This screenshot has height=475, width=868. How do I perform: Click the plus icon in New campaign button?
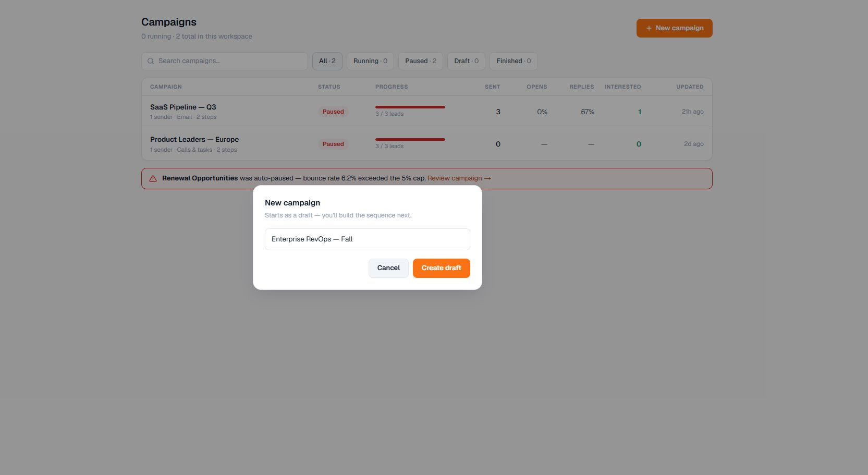tap(649, 28)
